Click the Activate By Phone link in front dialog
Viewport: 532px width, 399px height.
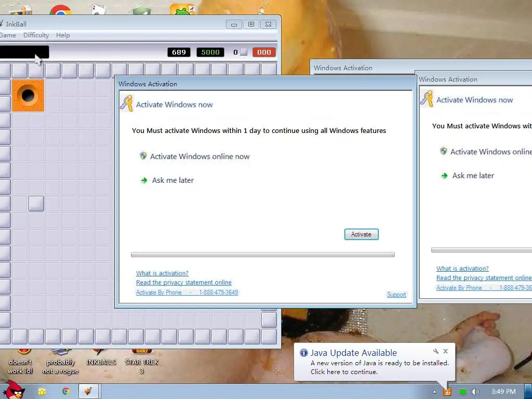(x=187, y=292)
